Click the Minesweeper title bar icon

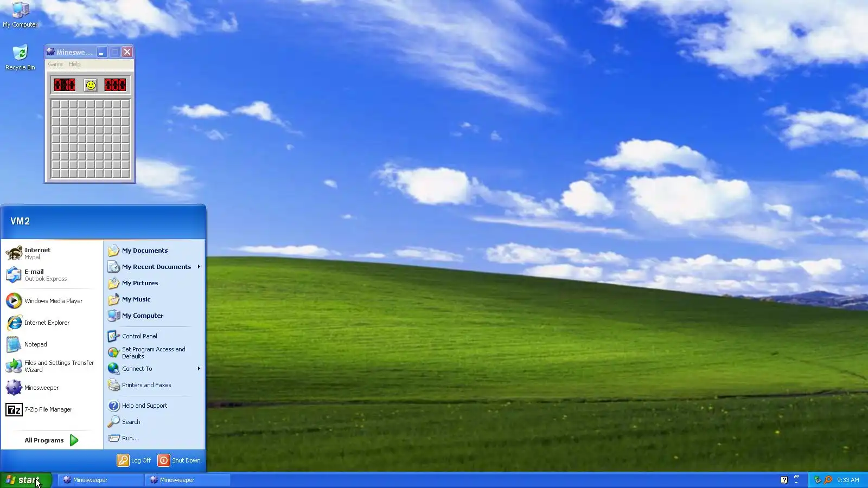pos(50,52)
